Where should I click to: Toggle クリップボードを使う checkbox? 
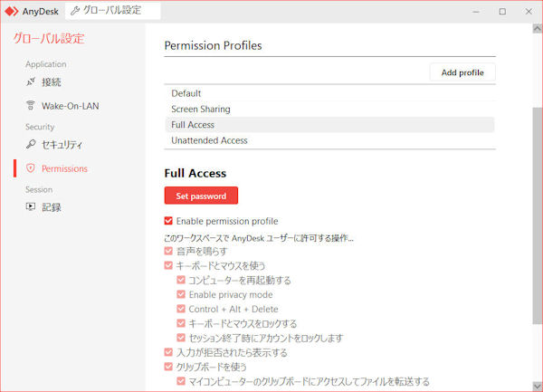pyautogui.click(x=168, y=367)
